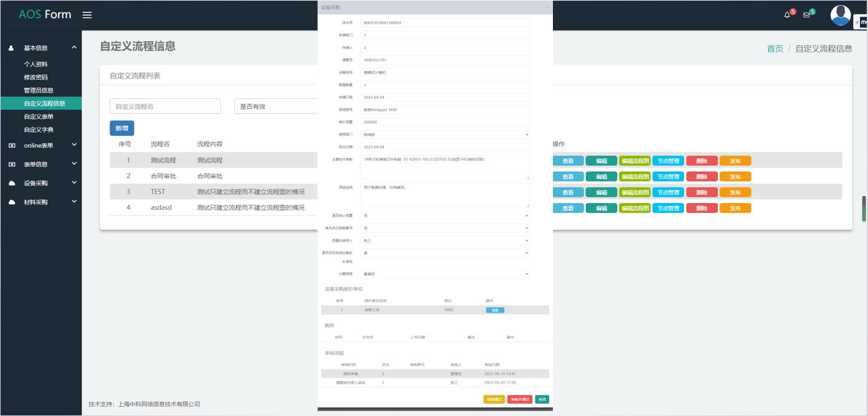
Task: Click the red 审核不通过 button
Action: (519, 399)
